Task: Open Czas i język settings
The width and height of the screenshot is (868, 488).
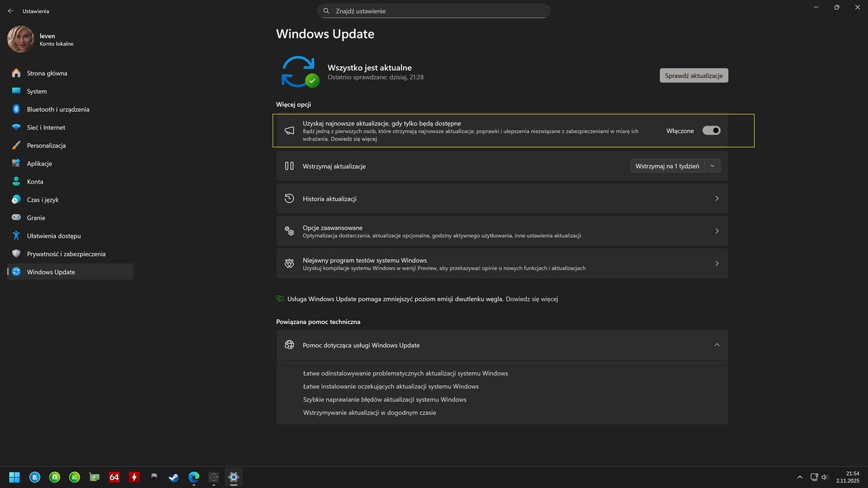Action: point(71,199)
